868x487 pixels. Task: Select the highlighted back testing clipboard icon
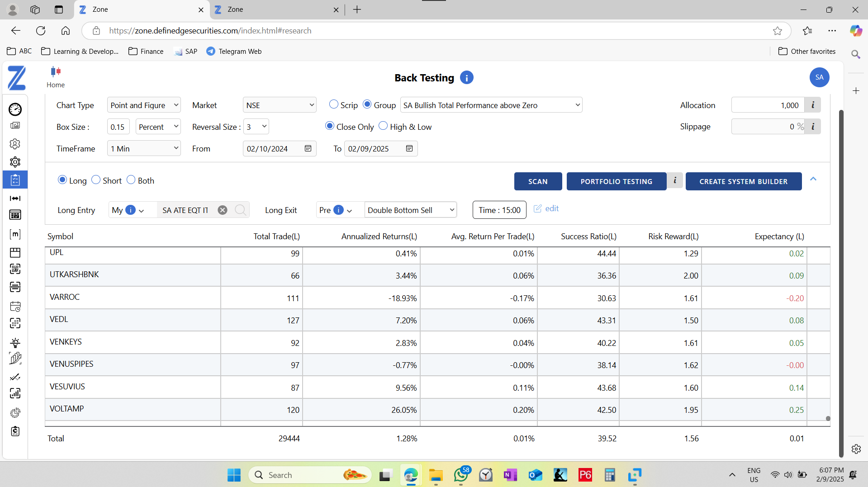tap(15, 180)
